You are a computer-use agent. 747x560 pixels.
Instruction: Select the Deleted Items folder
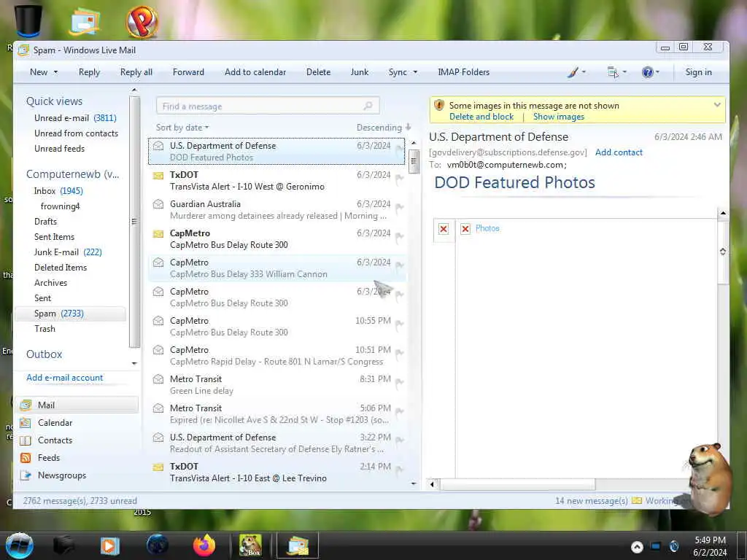click(61, 268)
